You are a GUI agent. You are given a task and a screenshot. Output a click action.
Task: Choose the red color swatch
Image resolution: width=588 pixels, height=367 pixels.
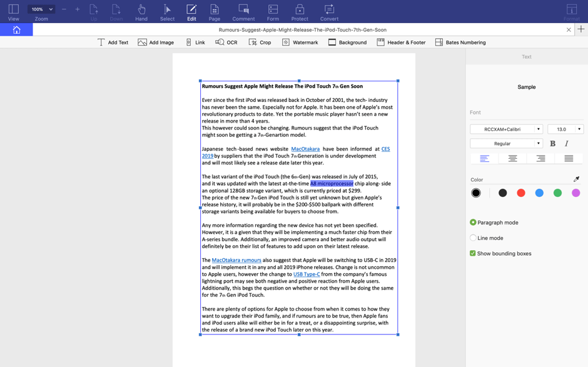click(x=521, y=193)
